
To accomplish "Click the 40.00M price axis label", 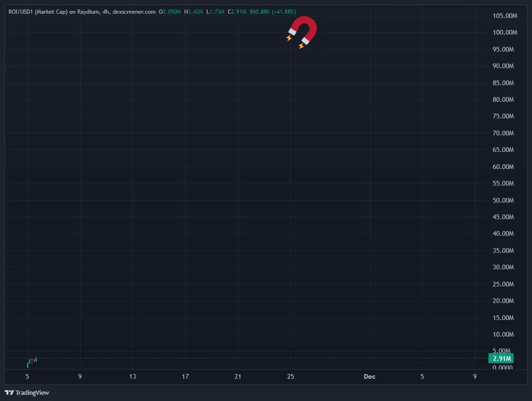I will pyautogui.click(x=503, y=233).
